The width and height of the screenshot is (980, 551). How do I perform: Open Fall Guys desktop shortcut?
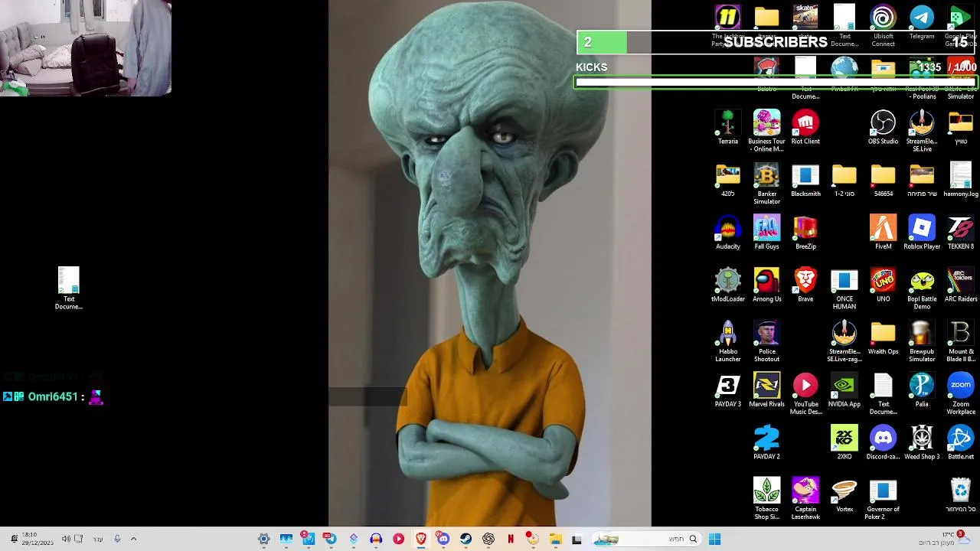766,233
